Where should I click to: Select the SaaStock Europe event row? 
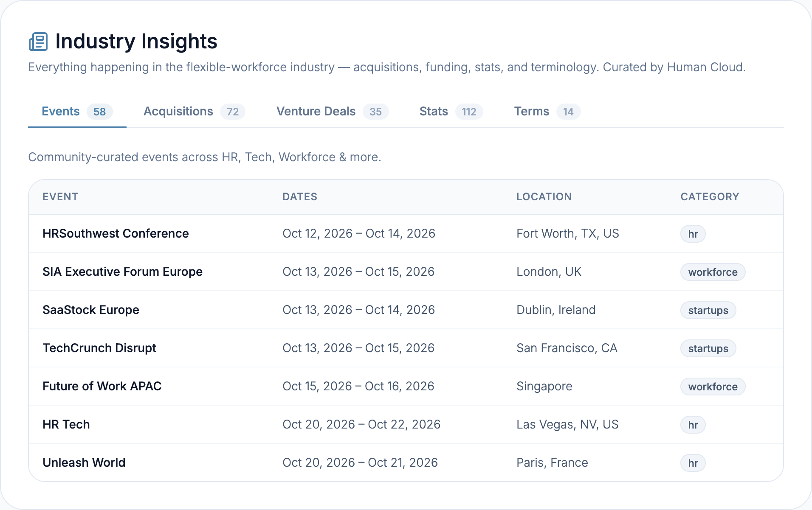406,310
